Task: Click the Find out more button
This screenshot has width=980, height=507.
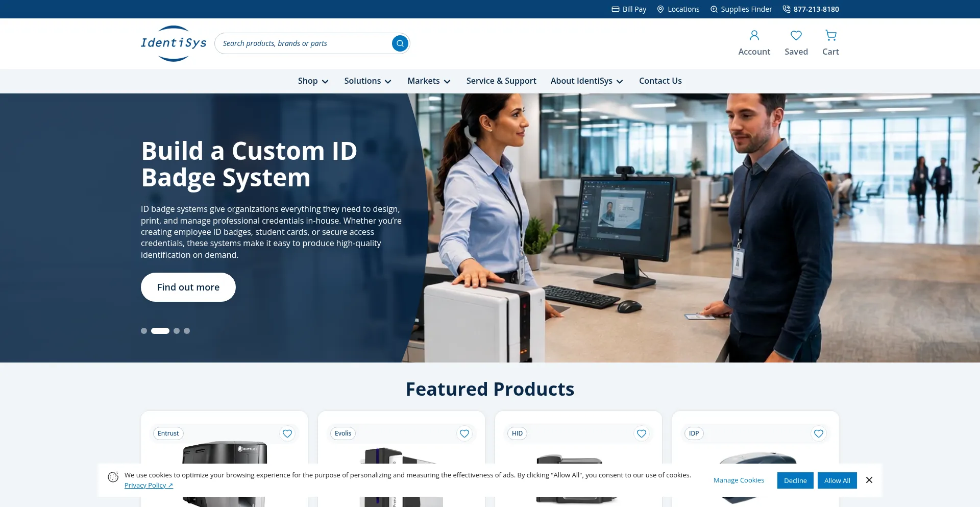Action: [x=188, y=287]
